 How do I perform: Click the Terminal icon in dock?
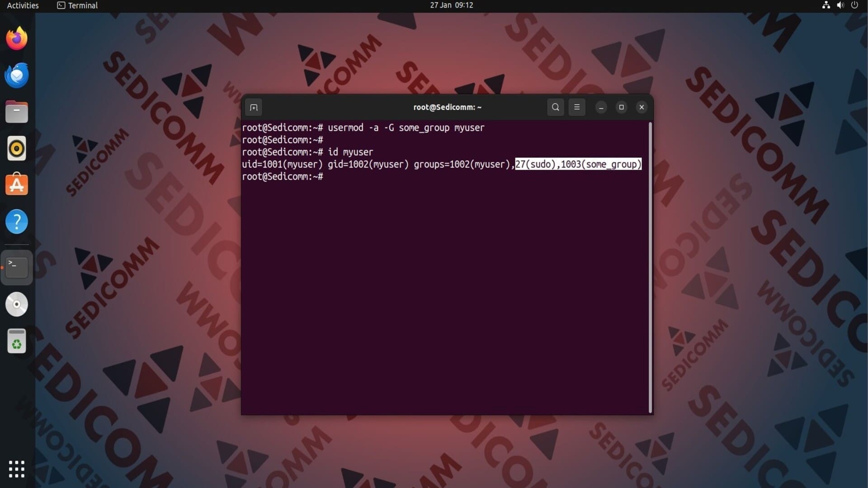(x=17, y=267)
